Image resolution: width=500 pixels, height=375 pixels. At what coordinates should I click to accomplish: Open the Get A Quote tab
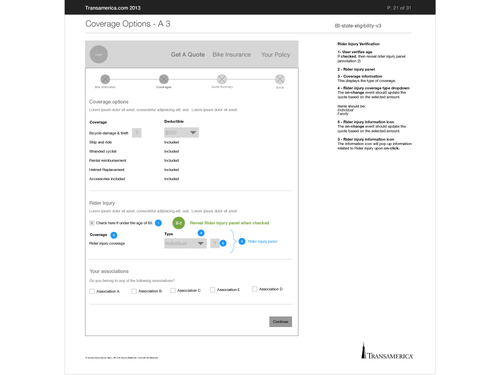click(188, 55)
